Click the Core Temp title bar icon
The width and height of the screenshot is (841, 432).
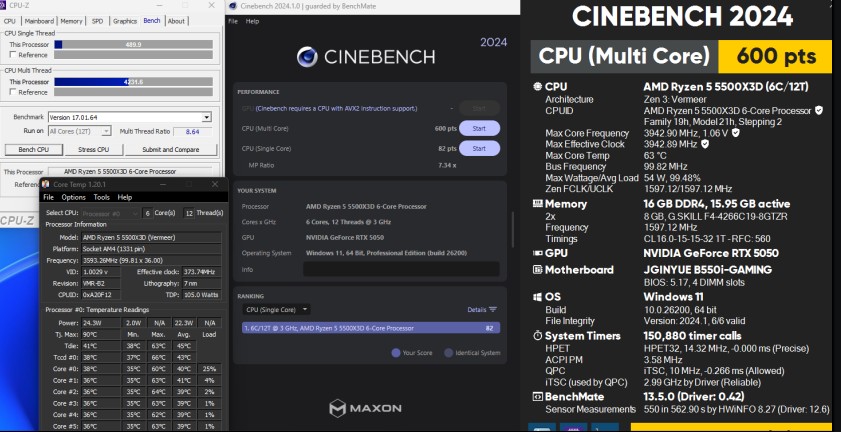[x=46, y=185]
